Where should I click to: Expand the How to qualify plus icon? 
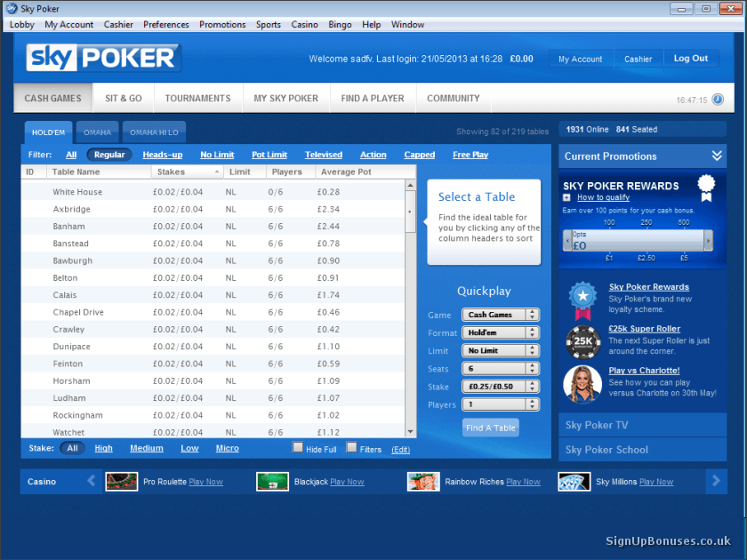(x=566, y=197)
